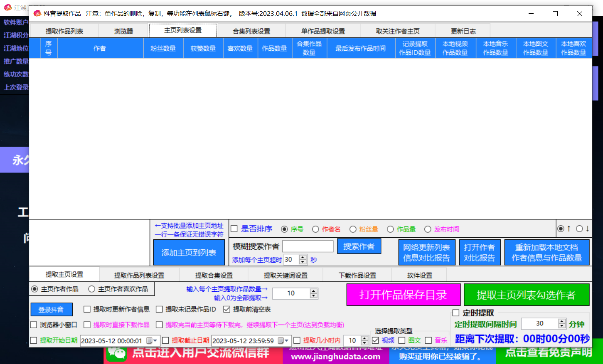Select ascending arrow sort order radio

click(x=561, y=229)
